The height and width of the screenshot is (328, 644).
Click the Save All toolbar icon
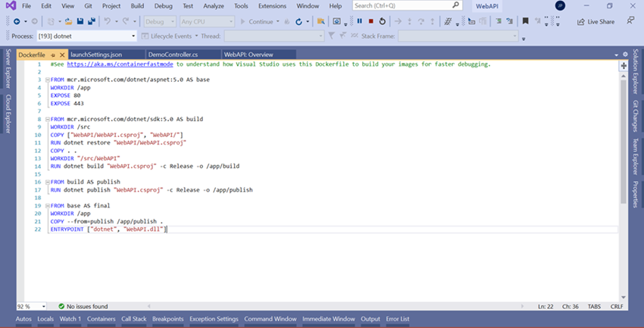(91, 21)
